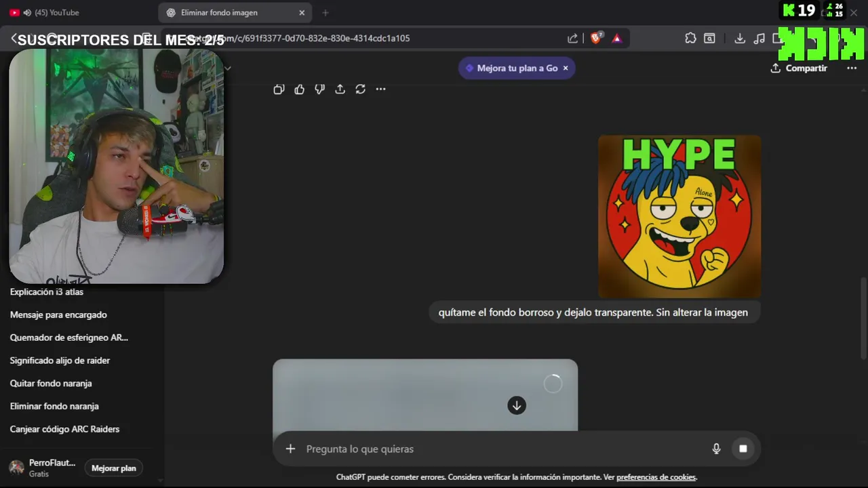Click the page vertical scrollbar
This screenshot has height=488, width=868.
tap(863, 319)
